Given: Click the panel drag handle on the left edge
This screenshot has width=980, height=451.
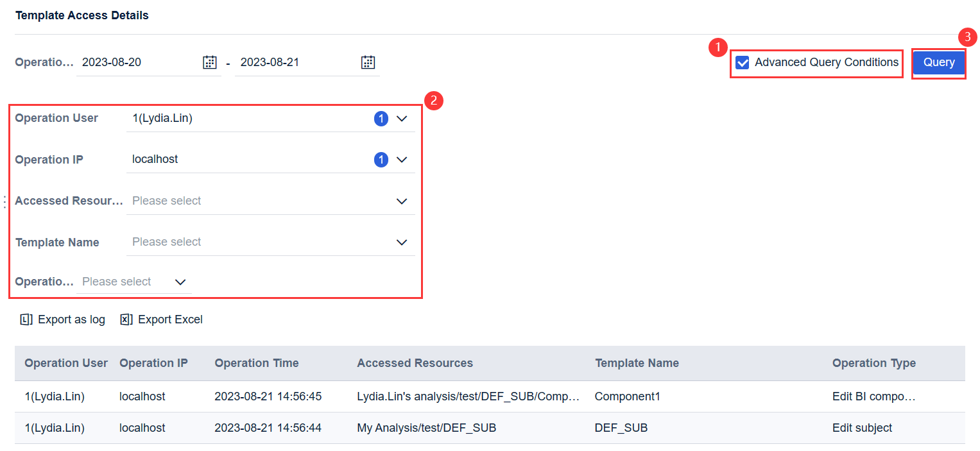Looking at the screenshot, I should (4, 201).
